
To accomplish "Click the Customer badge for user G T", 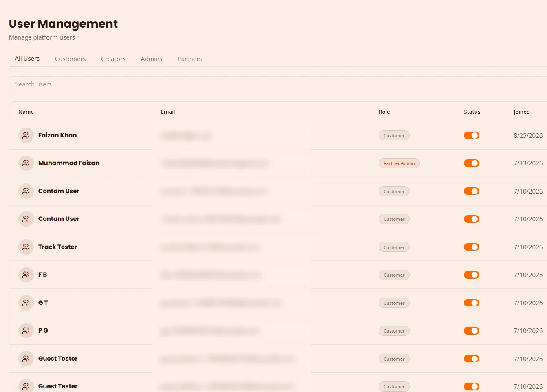I will click(394, 303).
